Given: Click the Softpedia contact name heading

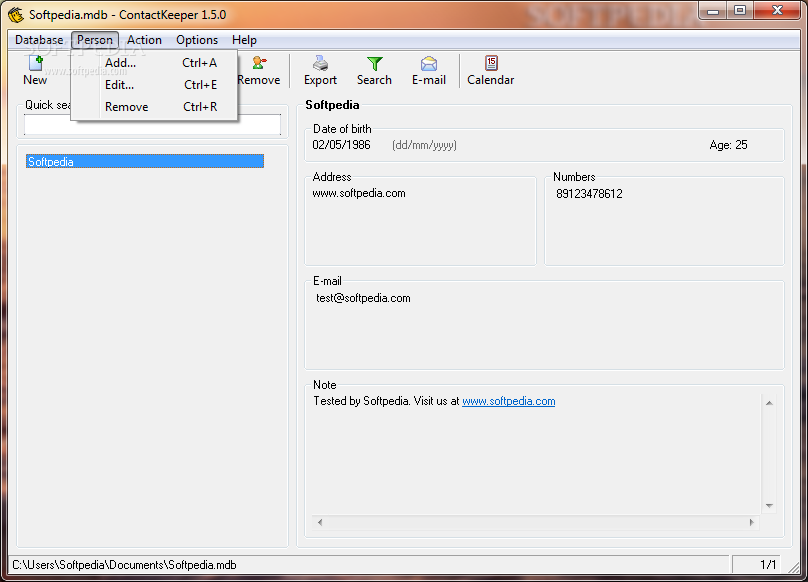Looking at the screenshot, I should (x=332, y=105).
